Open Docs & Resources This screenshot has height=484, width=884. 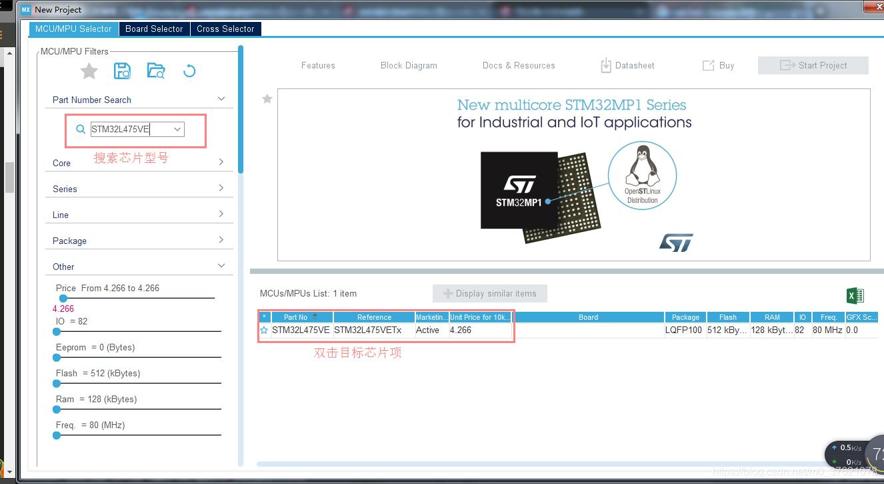(x=519, y=65)
